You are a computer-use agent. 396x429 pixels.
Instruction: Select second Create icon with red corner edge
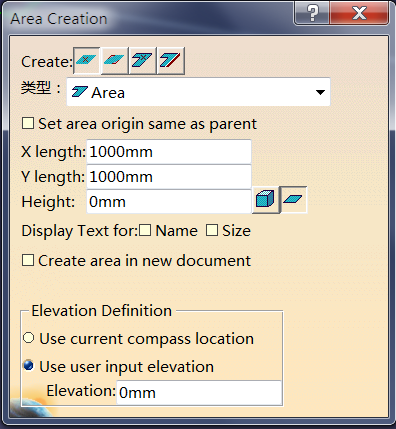114,60
